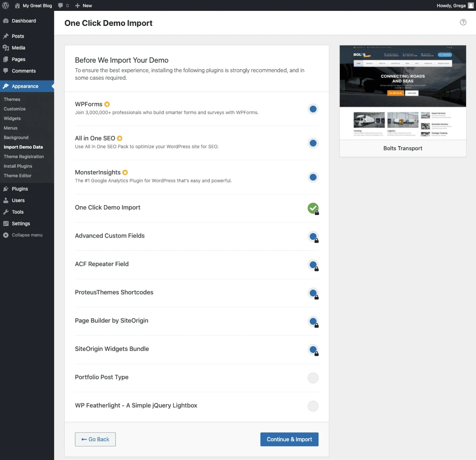Click the star badge next to All in One SEO
This screenshot has width=476, height=460.
coord(120,138)
